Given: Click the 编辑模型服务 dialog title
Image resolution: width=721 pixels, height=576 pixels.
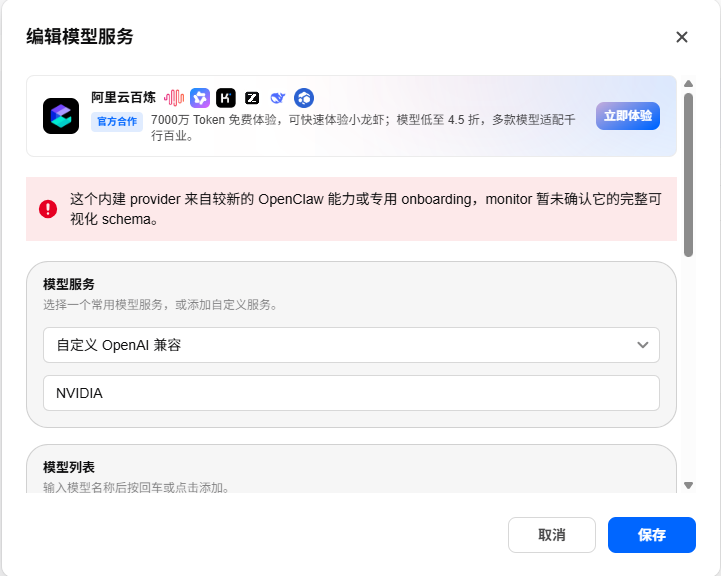Looking at the screenshot, I should pos(80,37).
